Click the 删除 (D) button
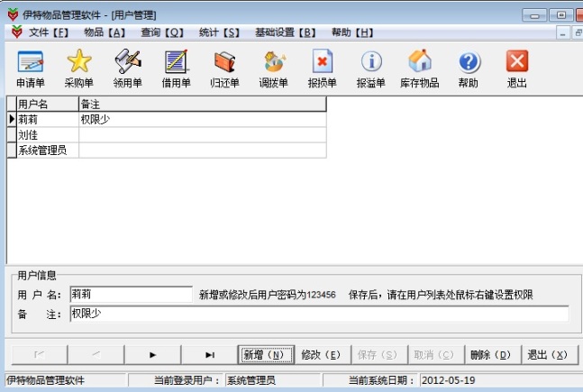The height and width of the screenshot is (392, 583). click(x=493, y=355)
